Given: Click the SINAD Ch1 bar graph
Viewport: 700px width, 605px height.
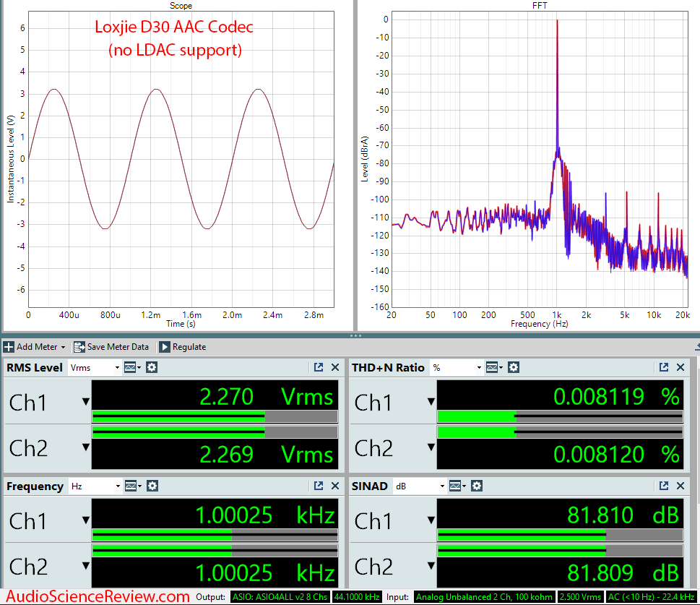Looking at the screenshot, I should tap(560, 536).
